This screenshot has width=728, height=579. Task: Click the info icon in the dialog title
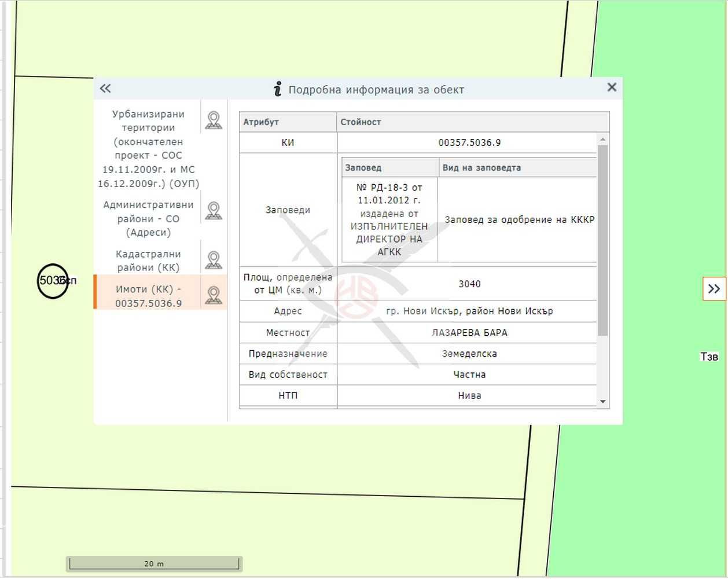(278, 89)
